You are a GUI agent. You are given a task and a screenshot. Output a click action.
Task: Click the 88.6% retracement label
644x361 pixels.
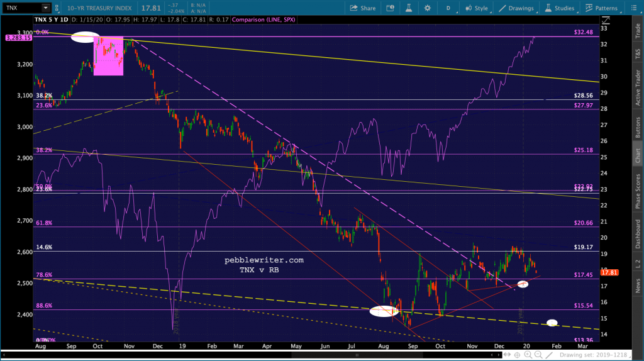(44, 306)
